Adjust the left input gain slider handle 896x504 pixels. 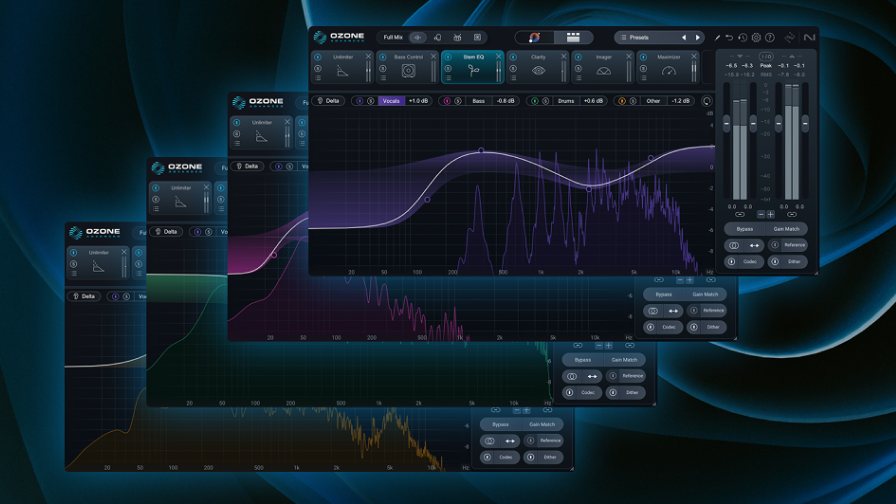(x=726, y=123)
